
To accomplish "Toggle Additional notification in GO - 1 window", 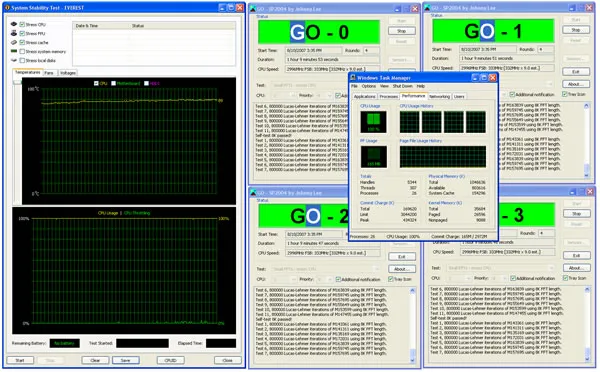I will click(x=512, y=94).
